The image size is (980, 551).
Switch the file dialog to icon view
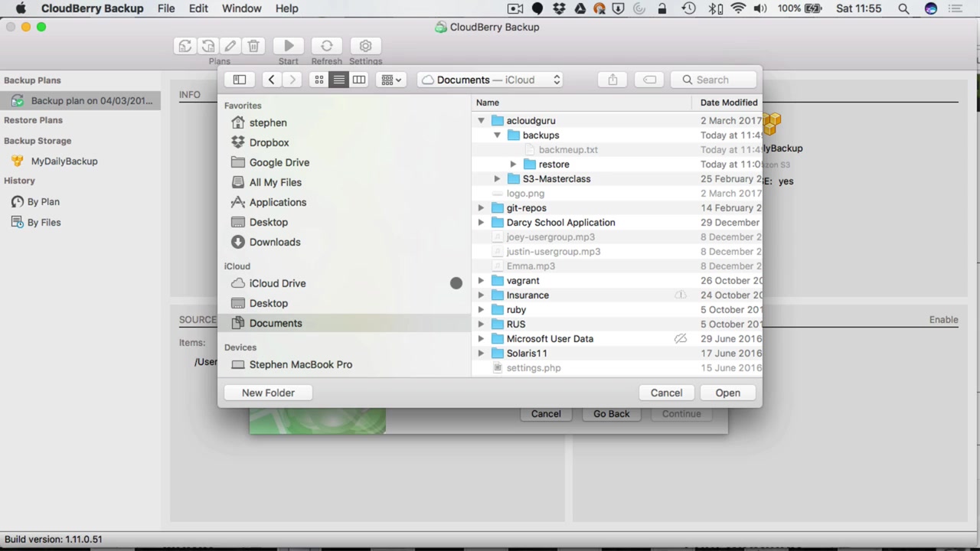point(319,80)
